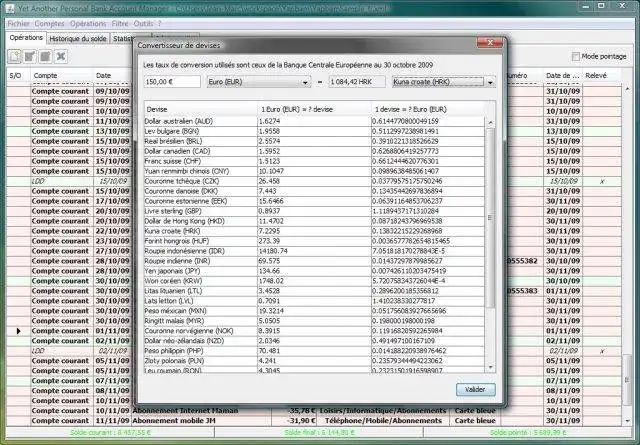Select the Kuna croate (HRK) table row
The image size is (640, 445).
click(x=314, y=231)
